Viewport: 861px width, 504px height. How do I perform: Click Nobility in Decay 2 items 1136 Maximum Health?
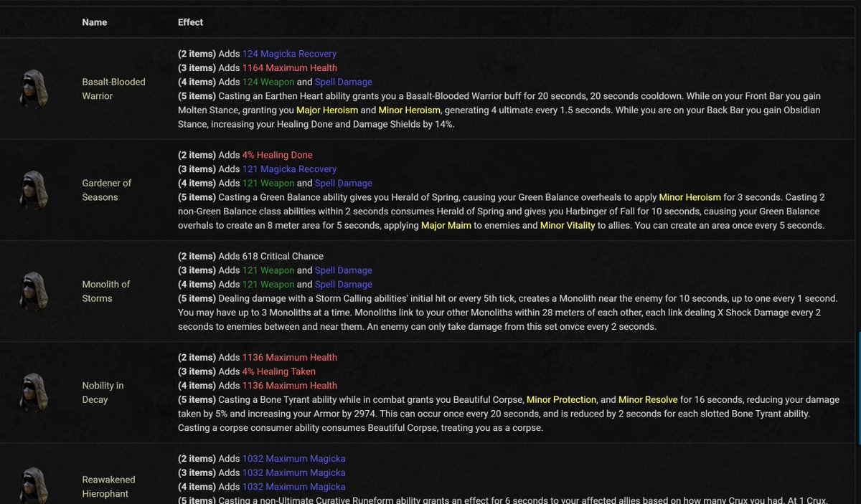pos(290,357)
